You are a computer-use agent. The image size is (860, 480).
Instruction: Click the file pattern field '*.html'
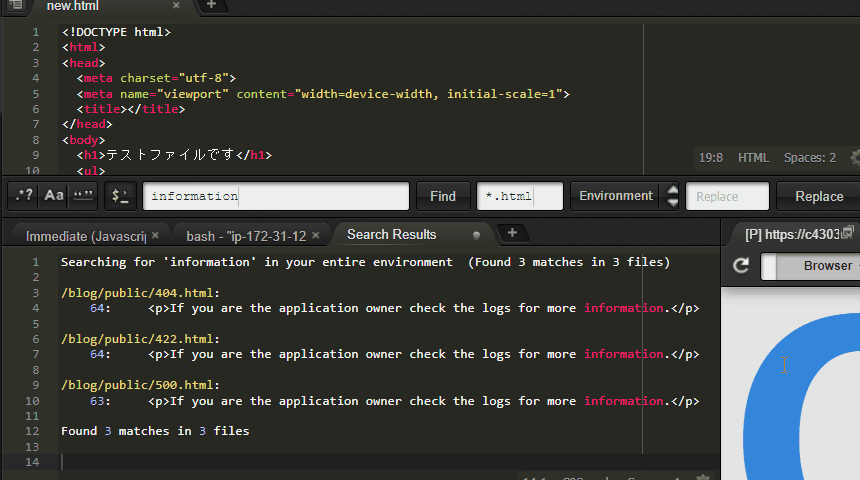coord(520,196)
